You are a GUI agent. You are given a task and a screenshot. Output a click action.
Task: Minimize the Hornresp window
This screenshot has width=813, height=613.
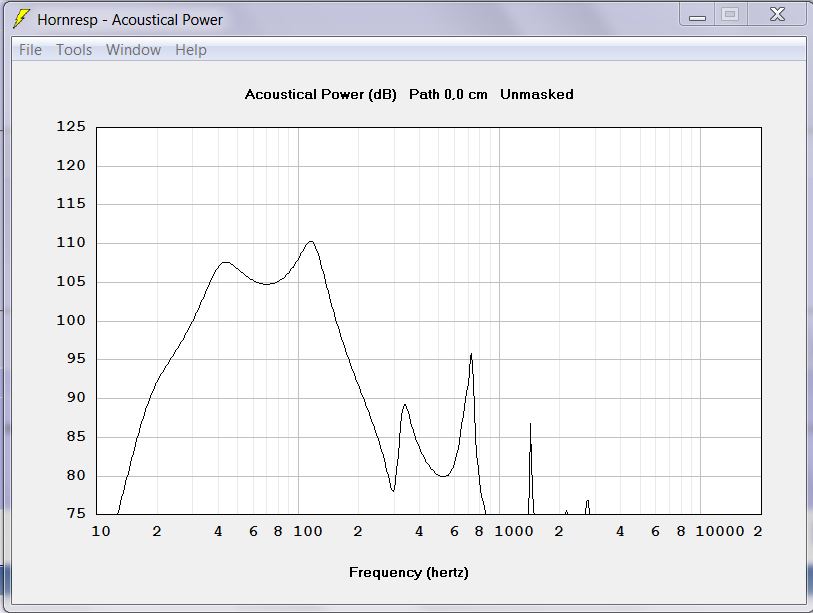697,15
